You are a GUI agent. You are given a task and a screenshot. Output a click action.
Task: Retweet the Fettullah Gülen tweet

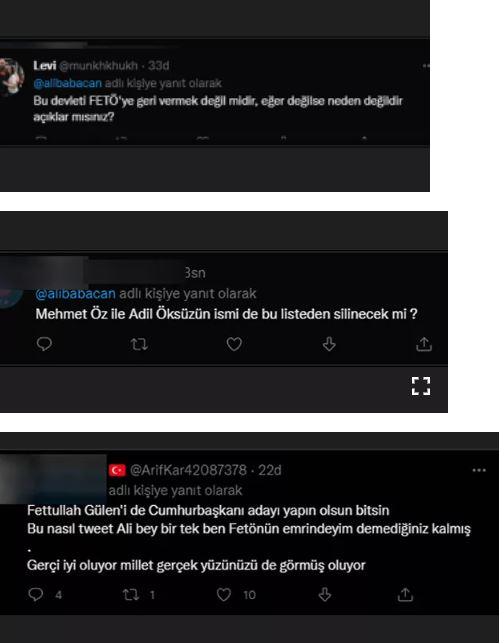click(131, 595)
